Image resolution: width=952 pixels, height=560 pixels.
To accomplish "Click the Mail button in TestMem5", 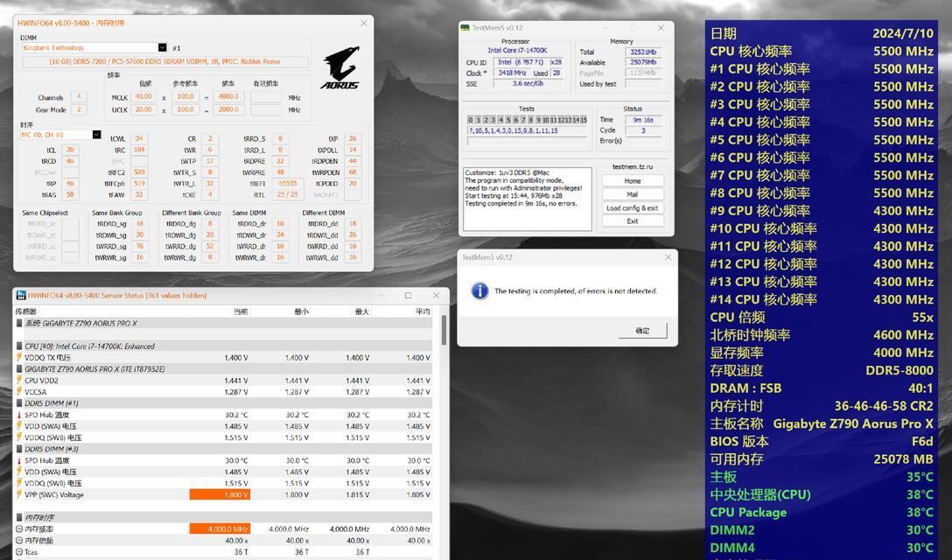I will coord(632,194).
